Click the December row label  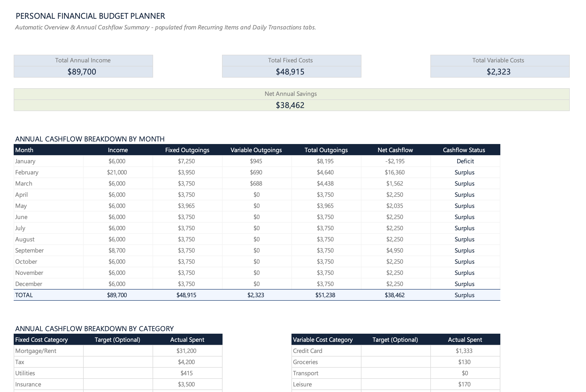pyautogui.click(x=29, y=284)
